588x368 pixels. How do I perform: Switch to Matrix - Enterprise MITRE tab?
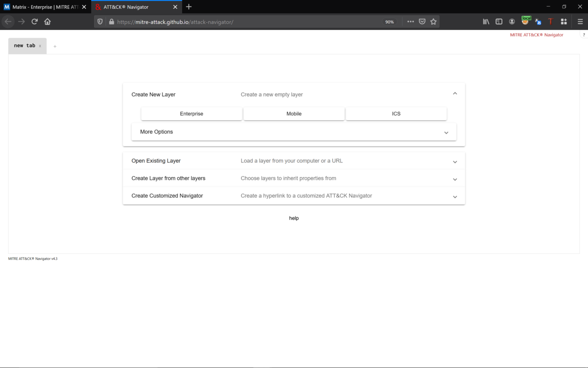pos(46,7)
